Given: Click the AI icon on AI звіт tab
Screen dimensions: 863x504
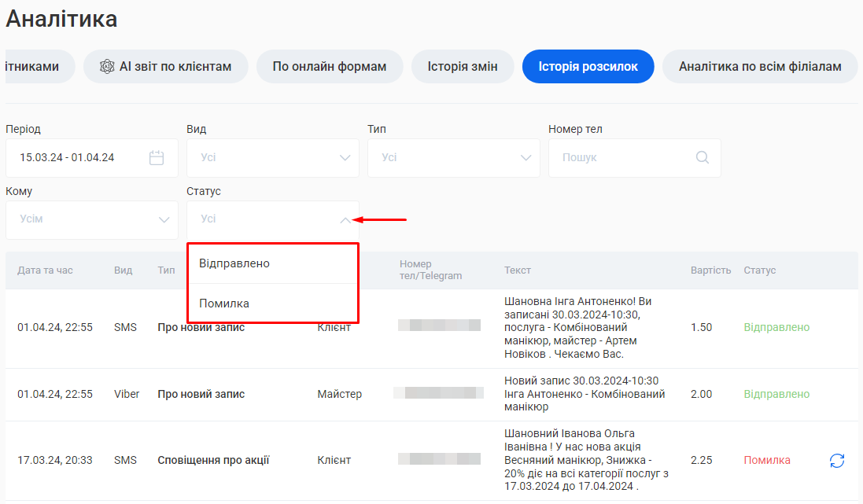Looking at the screenshot, I should point(107,67).
